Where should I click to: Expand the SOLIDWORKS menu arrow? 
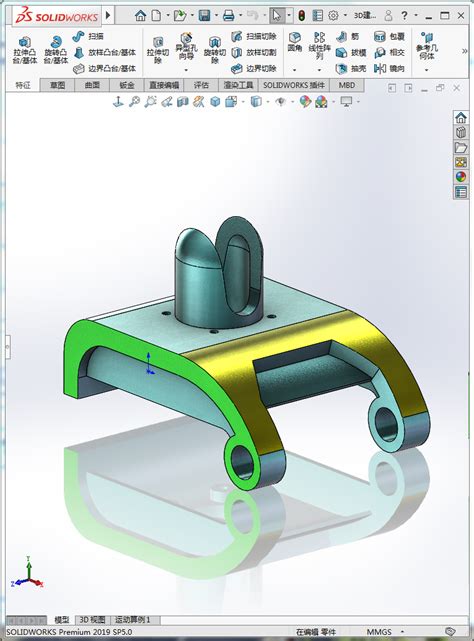pos(108,16)
